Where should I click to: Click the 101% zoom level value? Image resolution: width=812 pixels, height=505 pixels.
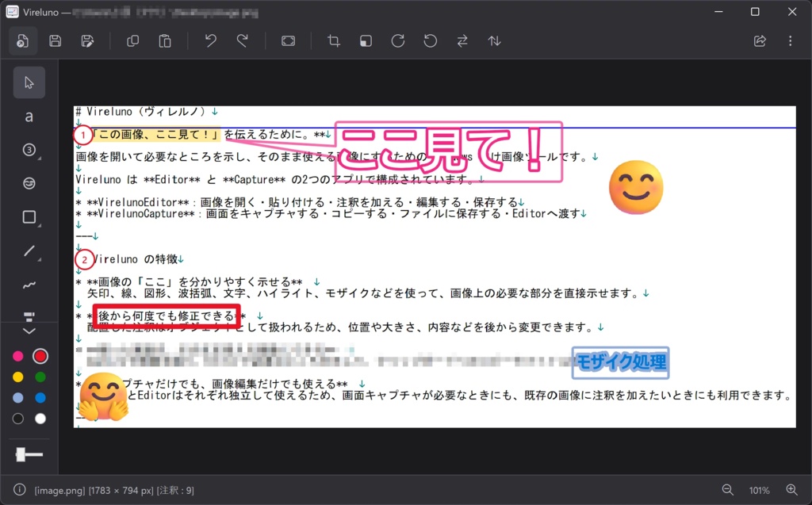(x=759, y=491)
